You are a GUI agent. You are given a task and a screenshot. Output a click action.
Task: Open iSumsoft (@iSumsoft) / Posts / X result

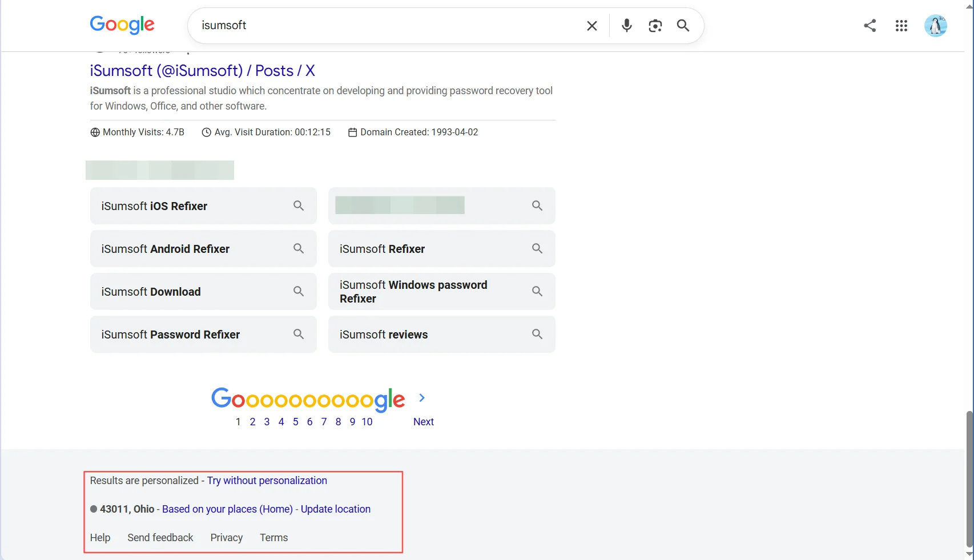(203, 70)
